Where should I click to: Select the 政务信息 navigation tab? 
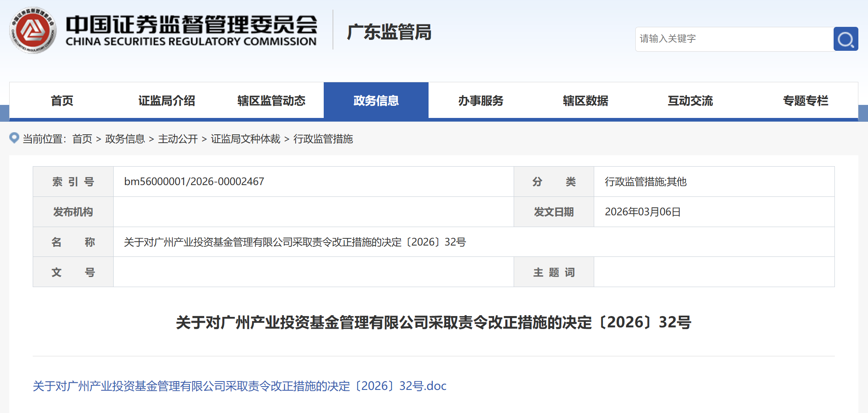coord(376,101)
